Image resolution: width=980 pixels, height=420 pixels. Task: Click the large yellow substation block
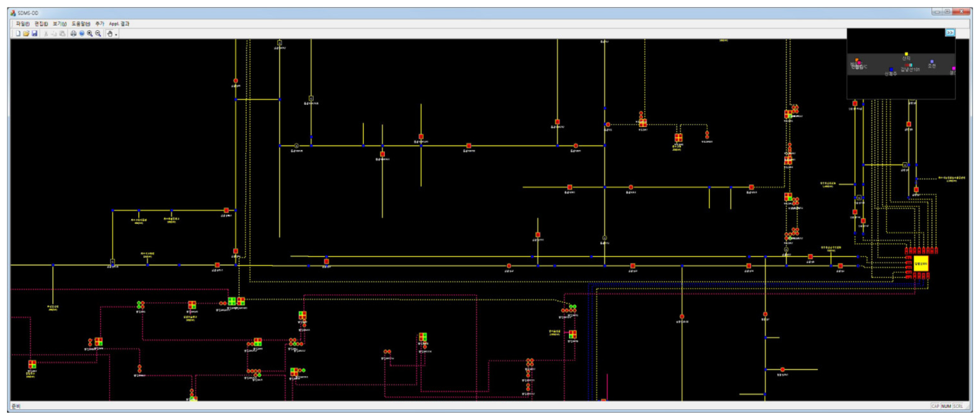pos(921,263)
